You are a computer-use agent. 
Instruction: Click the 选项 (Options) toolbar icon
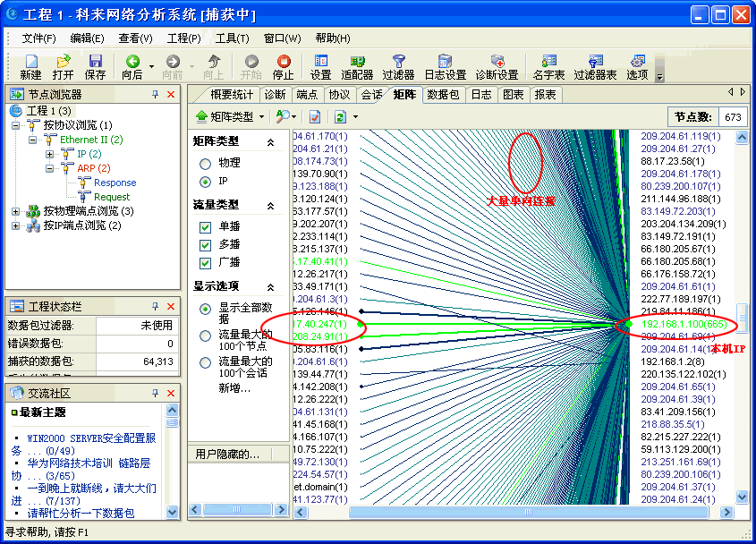point(637,62)
